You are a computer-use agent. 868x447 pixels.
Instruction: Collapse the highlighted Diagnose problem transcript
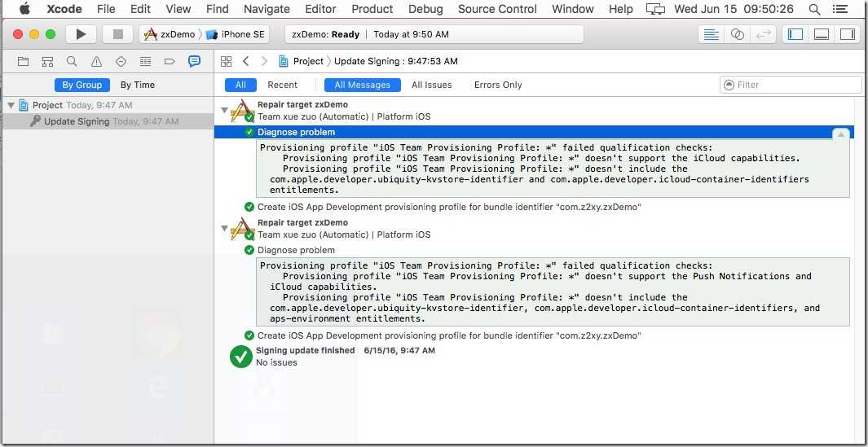pyautogui.click(x=840, y=134)
